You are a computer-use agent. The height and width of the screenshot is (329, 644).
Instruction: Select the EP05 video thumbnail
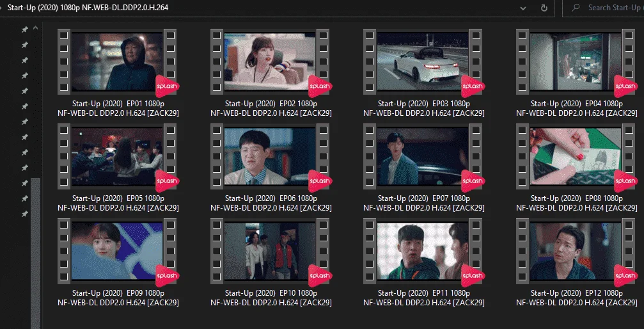pos(117,156)
